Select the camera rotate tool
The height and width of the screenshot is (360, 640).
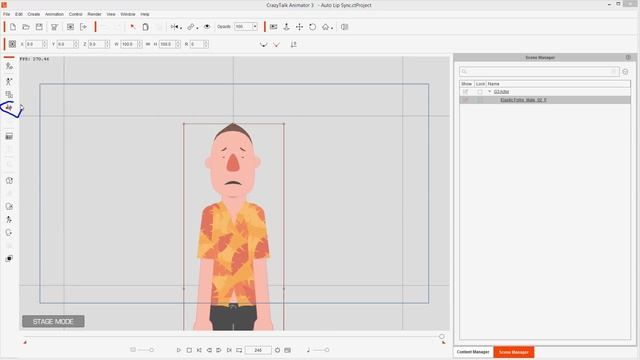pyautogui.click(x=312, y=27)
